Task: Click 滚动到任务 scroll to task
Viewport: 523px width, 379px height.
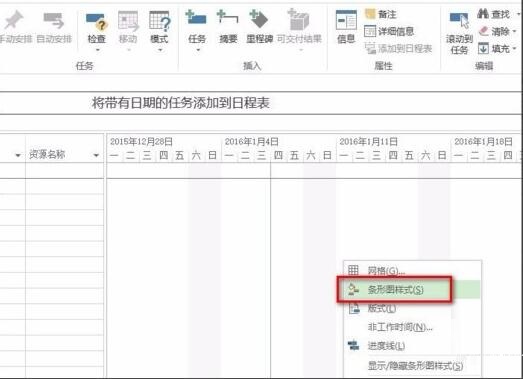Action: coord(459,33)
